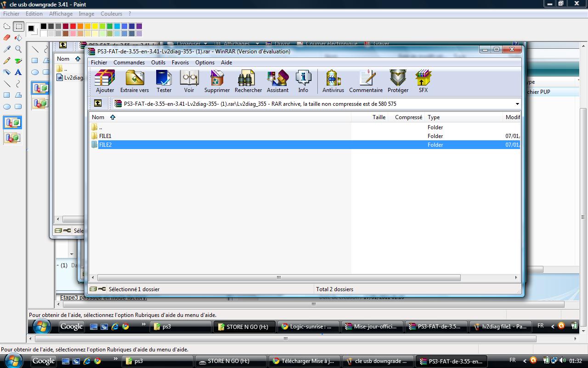Click WinRAR file list horizontal scrollbar
This screenshot has height=368, width=588.
tap(279, 277)
